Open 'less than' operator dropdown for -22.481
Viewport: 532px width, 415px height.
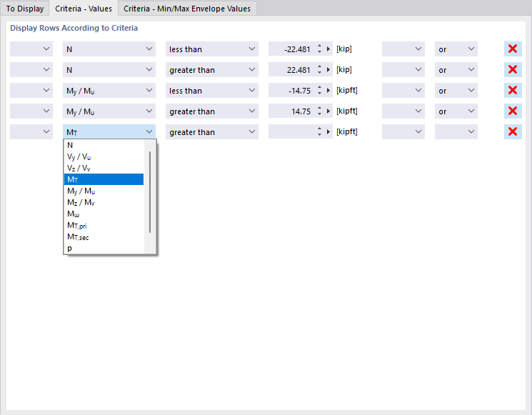pos(212,49)
